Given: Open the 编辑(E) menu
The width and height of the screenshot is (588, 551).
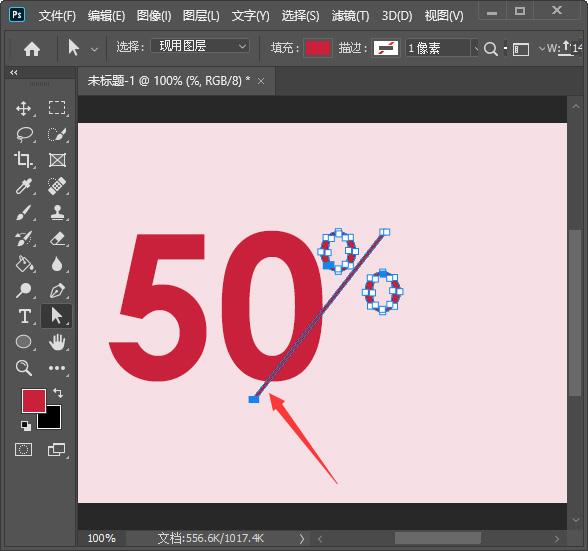Looking at the screenshot, I should tap(106, 16).
